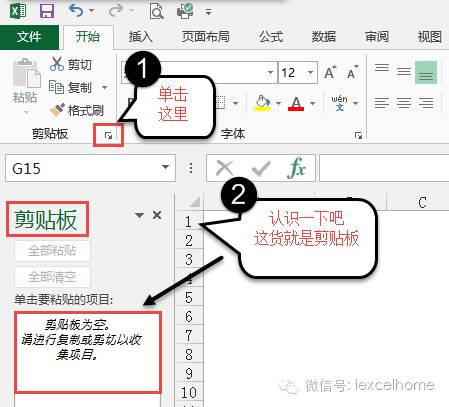Expand the borders dropdown arrow
Screen dimensions: 449x407
235,103
